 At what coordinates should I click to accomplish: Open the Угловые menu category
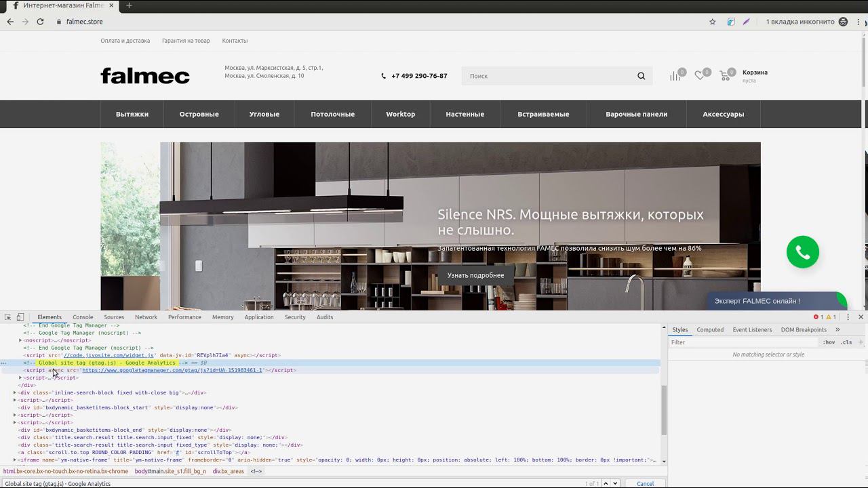click(264, 114)
